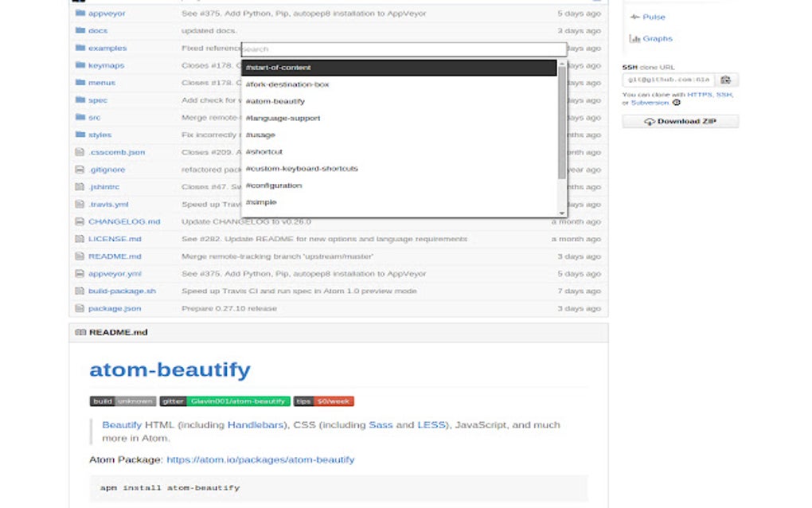Open the CHANGELOG.md file link
This screenshot has width=812, height=508.
pyautogui.click(x=124, y=221)
